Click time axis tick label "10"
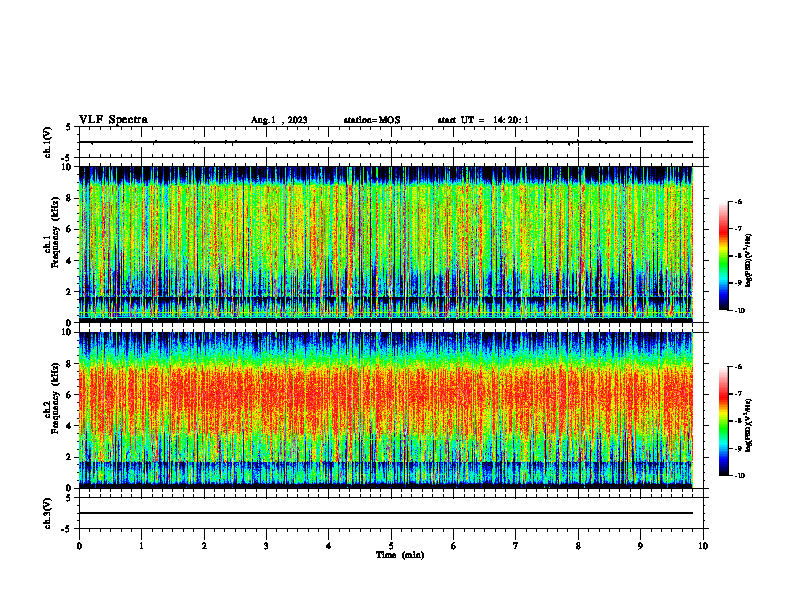Image resolution: width=792 pixels, height=612 pixels. click(703, 546)
